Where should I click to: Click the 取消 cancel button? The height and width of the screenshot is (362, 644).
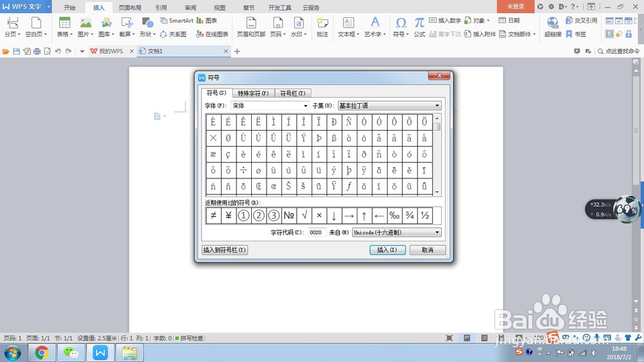(427, 250)
